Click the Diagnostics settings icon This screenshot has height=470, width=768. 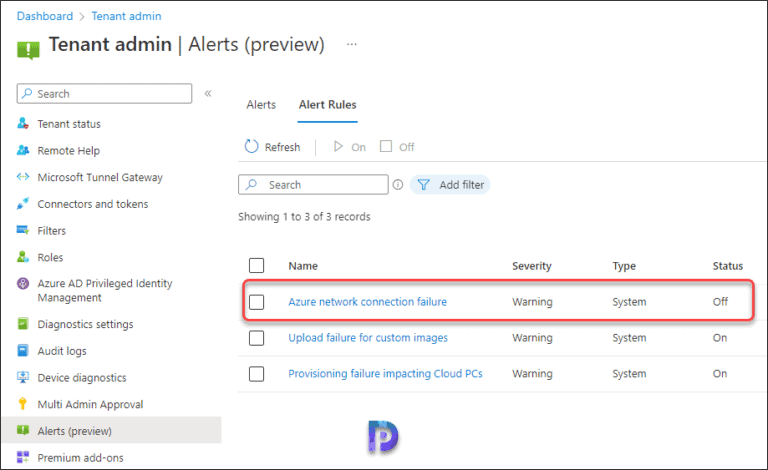pyautogui.click(x=23, y=324)
